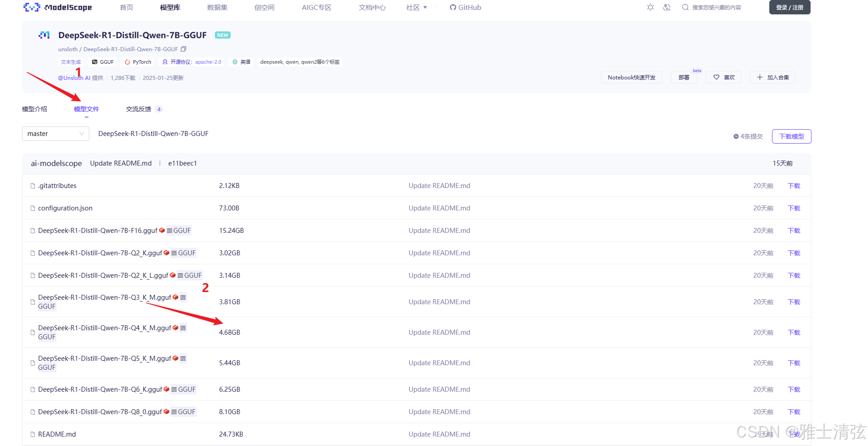The image size is (868, 446).
Task: Click the heart icon on 喜欢 button
Action: (x=716, y=77)
